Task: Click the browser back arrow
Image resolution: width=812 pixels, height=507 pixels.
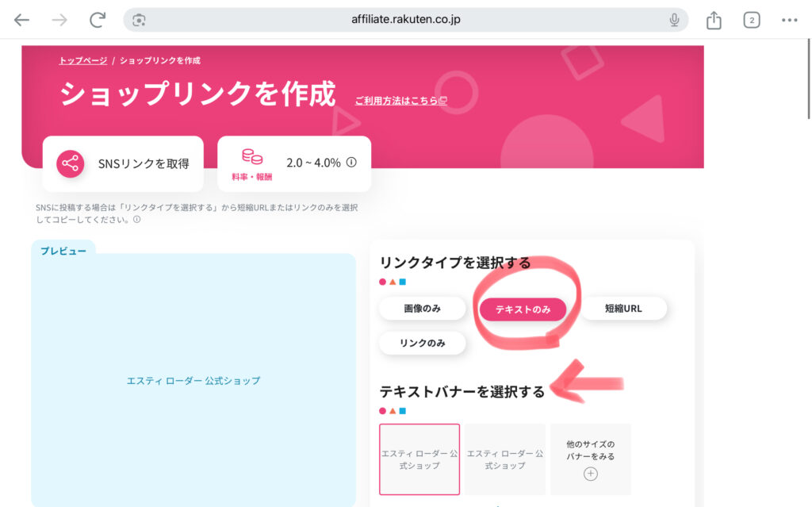Action: tap(21, 20)
